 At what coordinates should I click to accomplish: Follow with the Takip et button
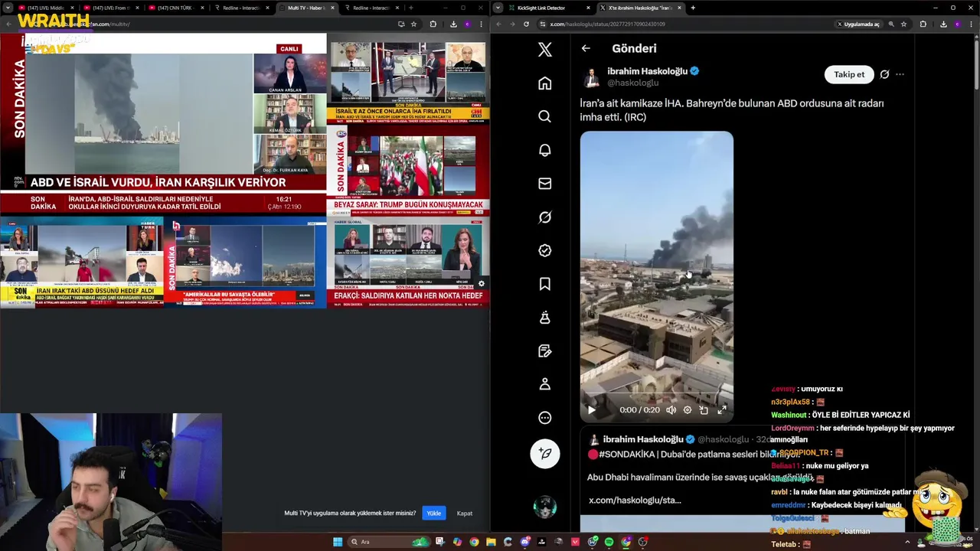tap(849, 74)
